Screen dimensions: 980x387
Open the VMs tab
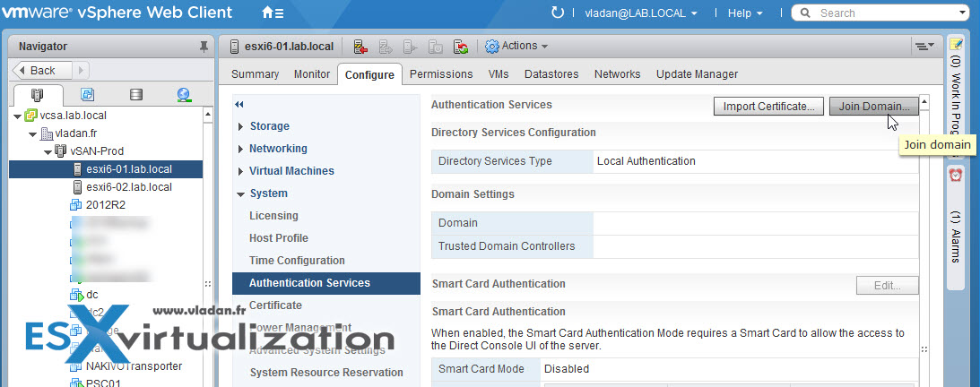pos(499,74)
